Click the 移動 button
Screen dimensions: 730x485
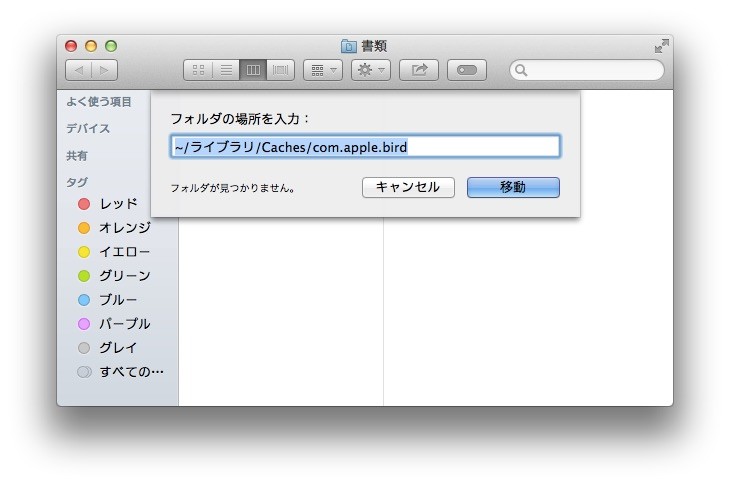[x=513, y=187]
